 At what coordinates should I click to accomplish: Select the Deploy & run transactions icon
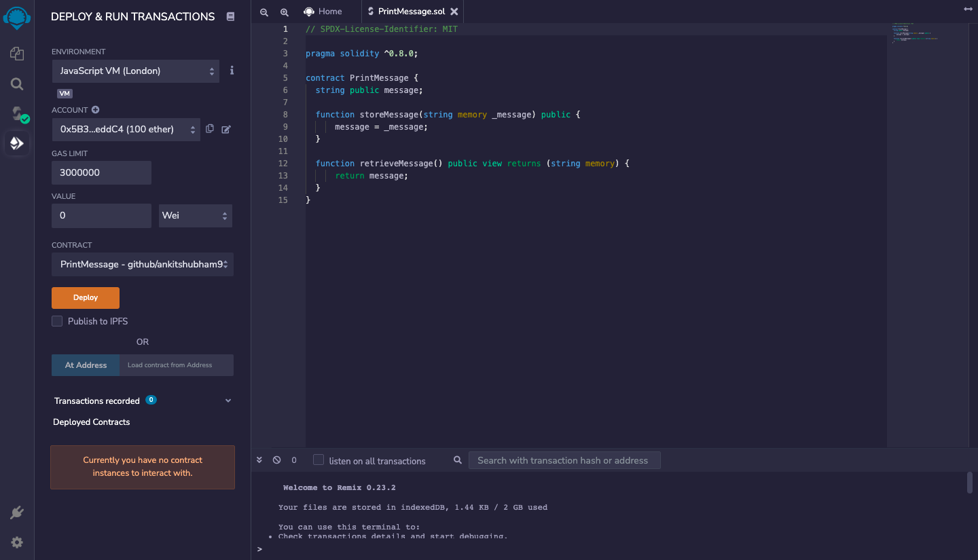(x=17, y=143)
